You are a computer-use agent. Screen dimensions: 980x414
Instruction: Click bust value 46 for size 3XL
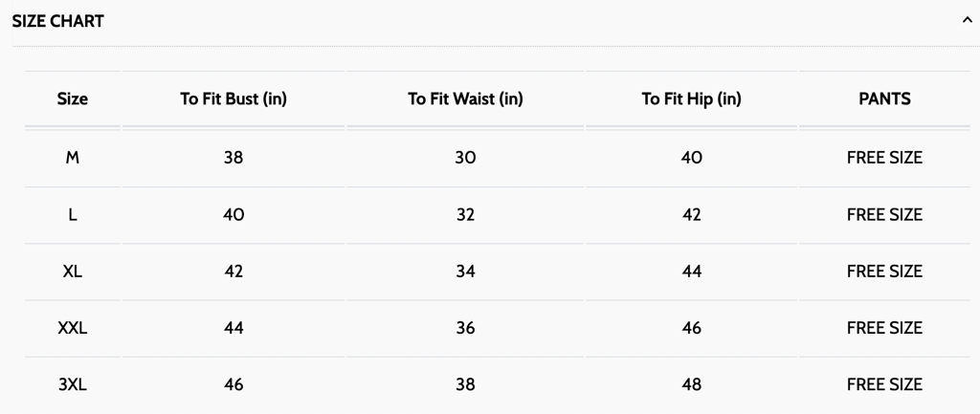[x=234, y=384]
